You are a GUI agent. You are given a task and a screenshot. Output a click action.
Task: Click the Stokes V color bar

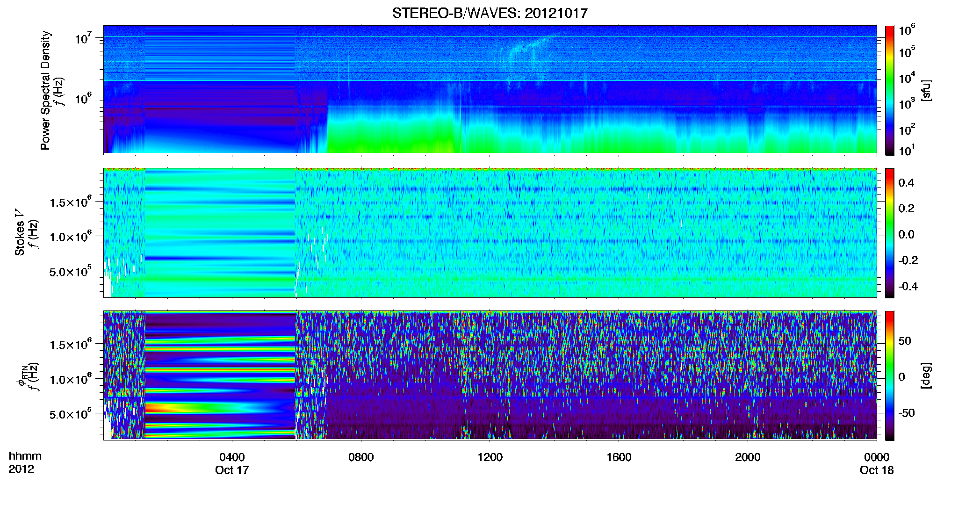point(890,233)
